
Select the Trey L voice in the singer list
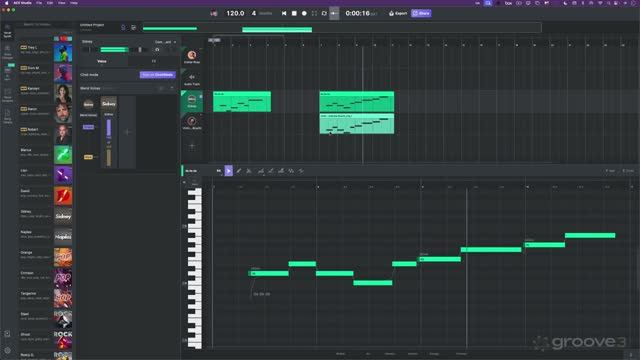(x=46, y=53)
